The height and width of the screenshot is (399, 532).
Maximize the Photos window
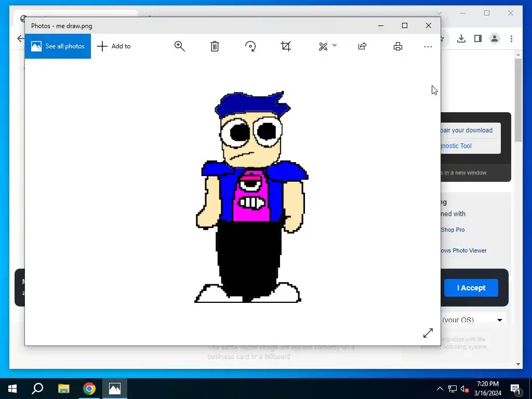pyautogui.click(x=404, y=25)
